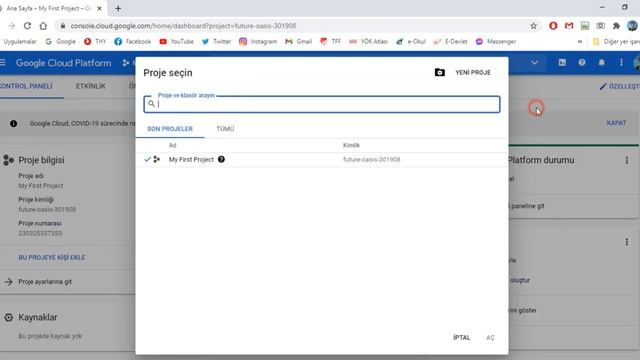Viewport: 640px width, 360px height.
Task: Open e-Okul bookmark
Action: click(411, 42)
